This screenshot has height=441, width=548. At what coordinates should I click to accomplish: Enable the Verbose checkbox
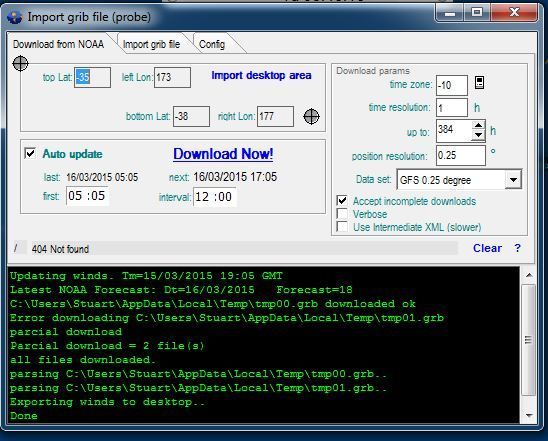[x=342, y=214]
